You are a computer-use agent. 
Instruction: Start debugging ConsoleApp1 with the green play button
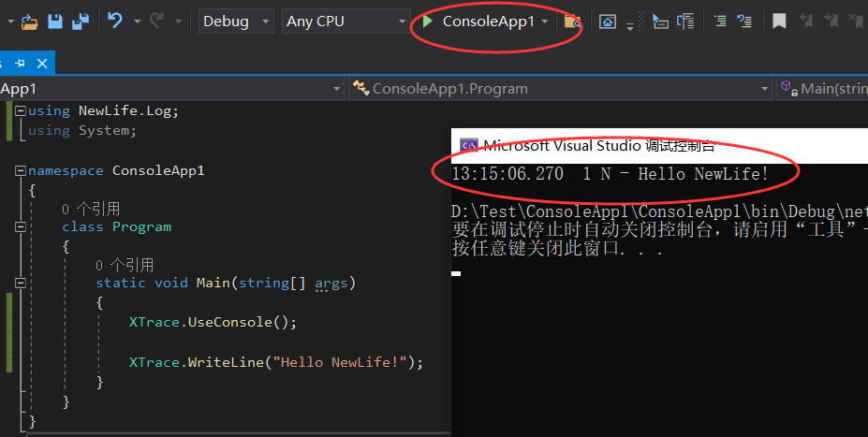tap(427, 22)
